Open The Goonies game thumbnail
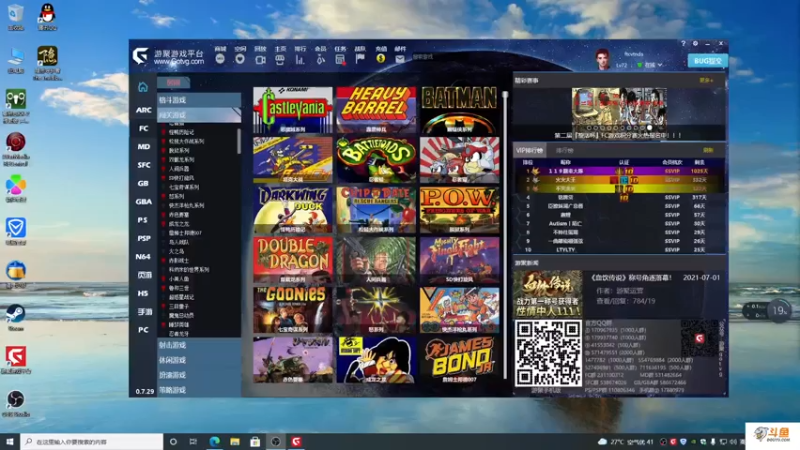Screen dimensions: 800x450 click(x=292, y=310)
